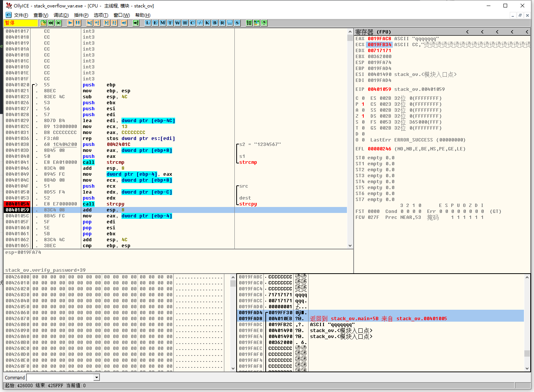534x392 pixels.
Task: Expand the Command box dropdown arrow
Action: (x=97, y=377)
